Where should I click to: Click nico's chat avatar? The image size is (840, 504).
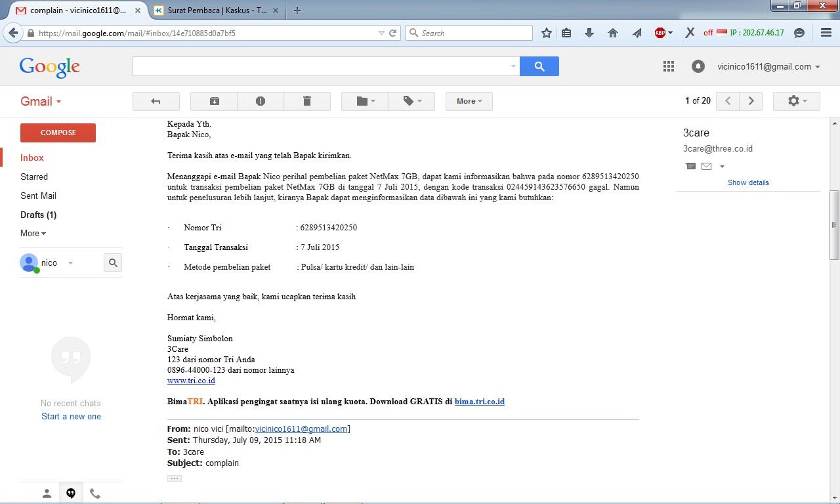point(29,262)
